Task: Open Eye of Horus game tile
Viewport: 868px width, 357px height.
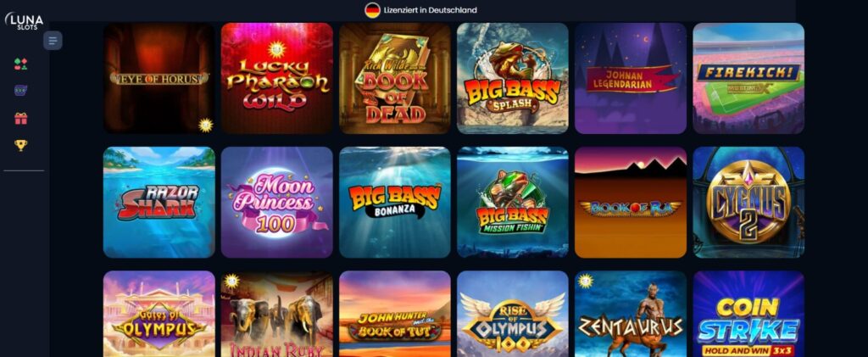Action: (x=159, y=78)
